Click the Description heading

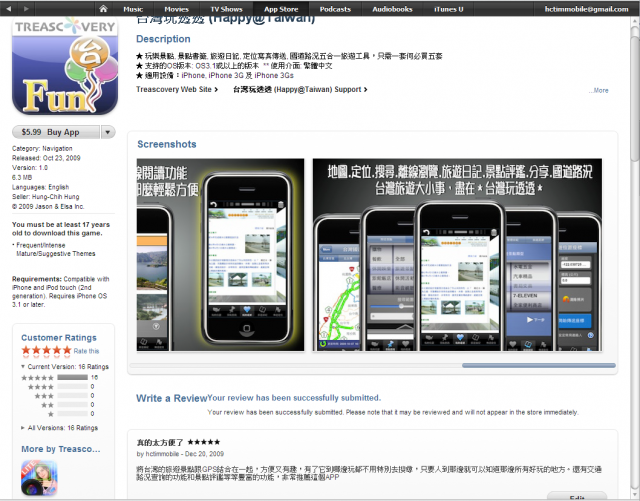[x=163, y=39]
